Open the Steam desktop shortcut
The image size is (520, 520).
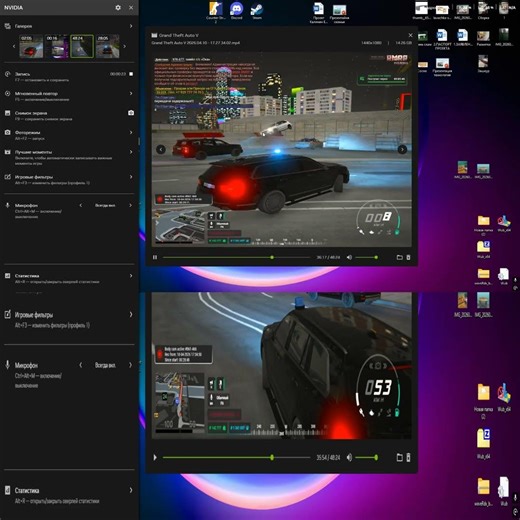(257, 11)
